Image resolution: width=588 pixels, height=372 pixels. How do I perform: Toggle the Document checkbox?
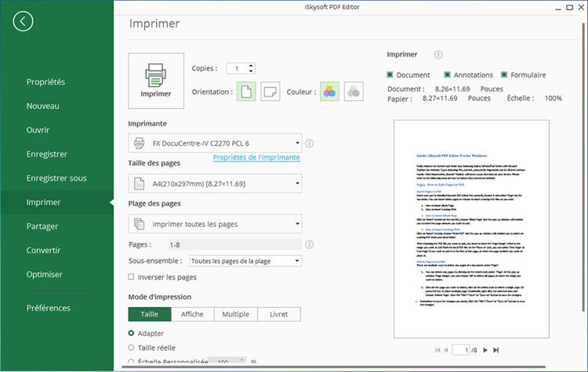tap(390, 74)
